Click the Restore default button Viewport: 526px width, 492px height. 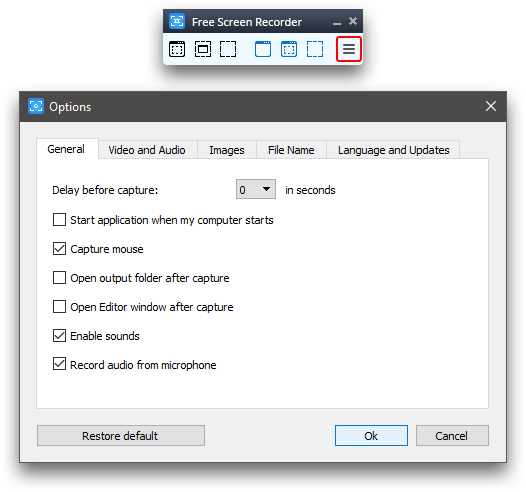click(x=121, y=436)
